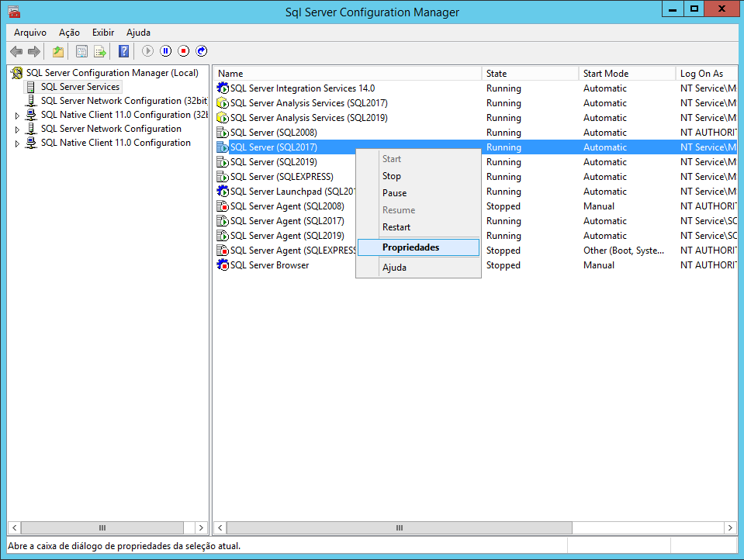Click the Export list toolbar icon
Screen dimensions: 744x560
pos(99,51)
